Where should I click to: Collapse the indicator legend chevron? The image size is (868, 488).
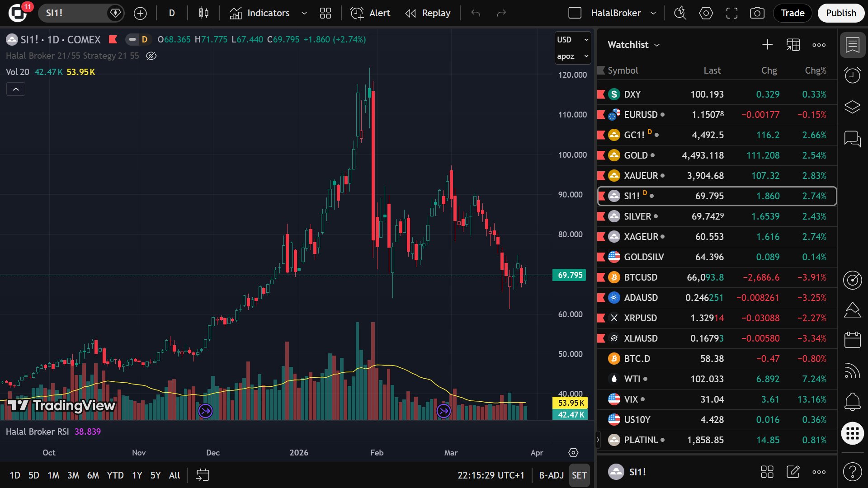16,89
